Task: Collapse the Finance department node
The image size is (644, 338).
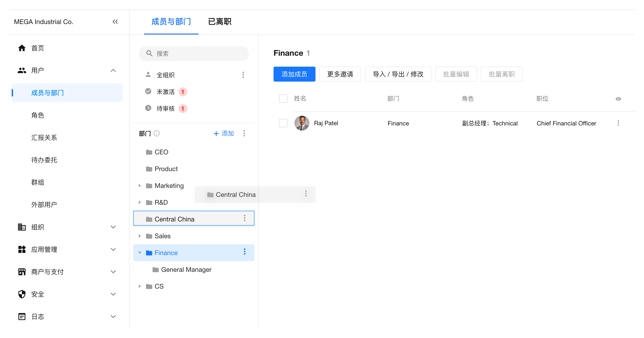Action: 140,253
